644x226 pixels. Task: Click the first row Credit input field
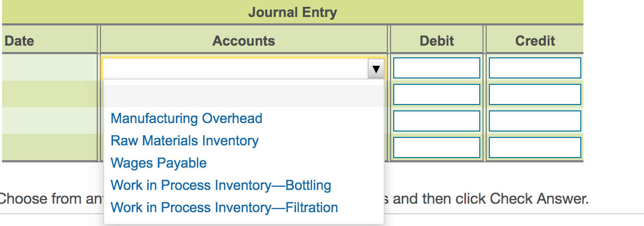click(x=535, y=68)
